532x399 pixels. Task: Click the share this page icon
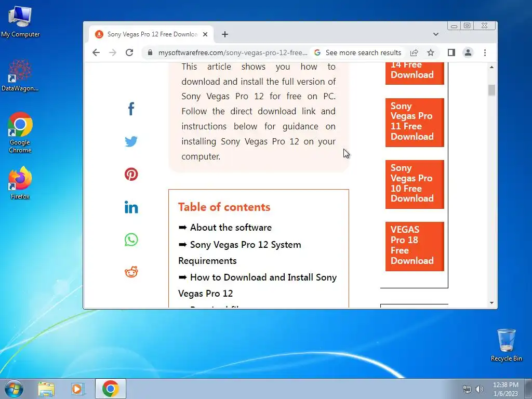pos(414,52)
